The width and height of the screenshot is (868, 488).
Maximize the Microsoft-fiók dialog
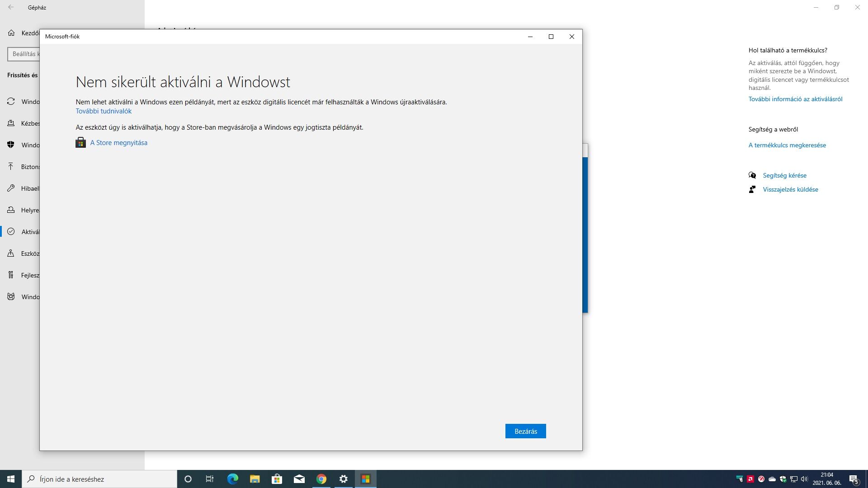[551, 37]
